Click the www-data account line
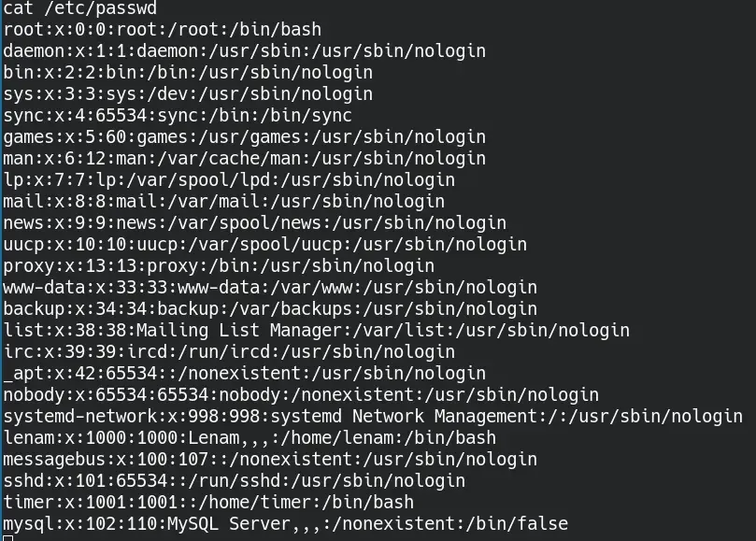The height and width of the screenshot is (541, 756). pos(270,288)
